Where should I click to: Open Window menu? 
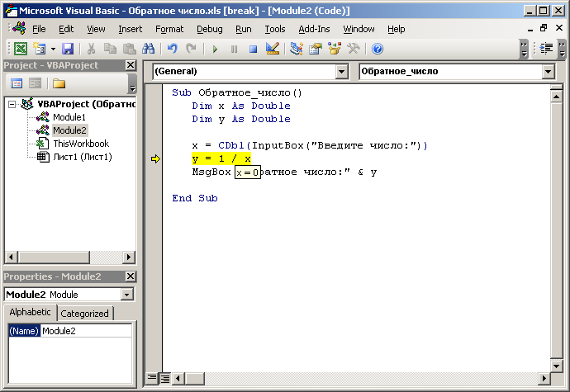tap(359, 29)
